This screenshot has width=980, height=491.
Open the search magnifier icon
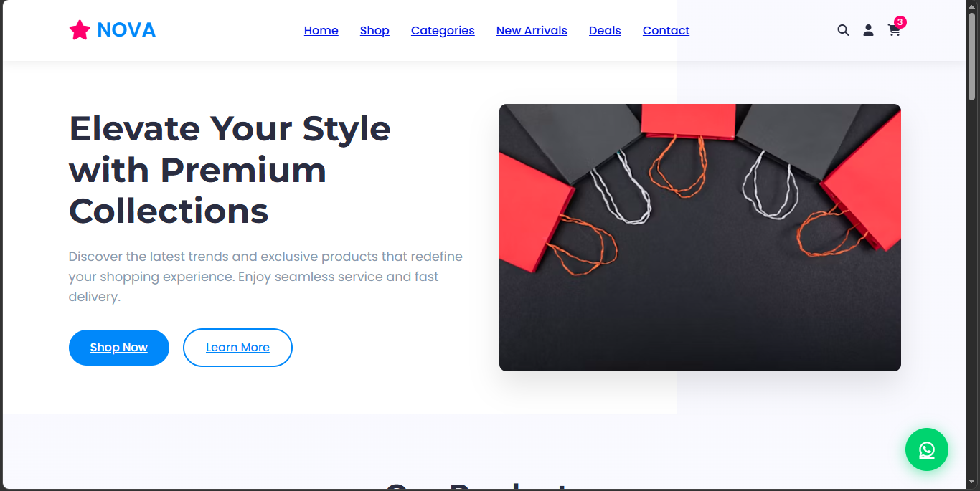[x=843, y=30]
